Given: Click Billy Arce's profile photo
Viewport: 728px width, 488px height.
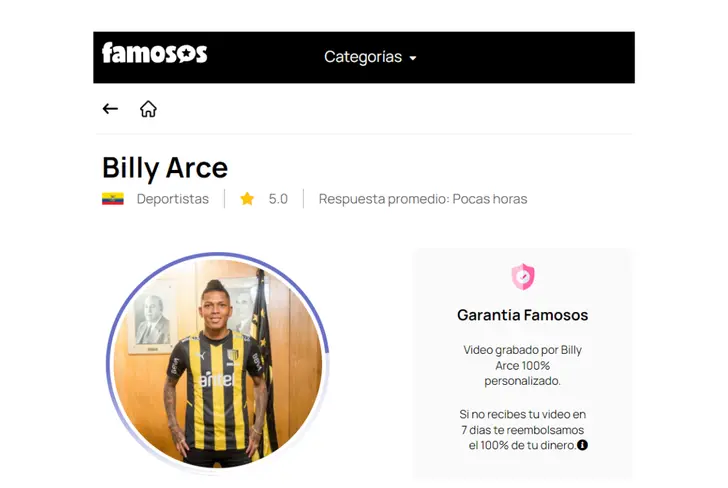Looking at the screenshot, I should click(x=218, y=363).
